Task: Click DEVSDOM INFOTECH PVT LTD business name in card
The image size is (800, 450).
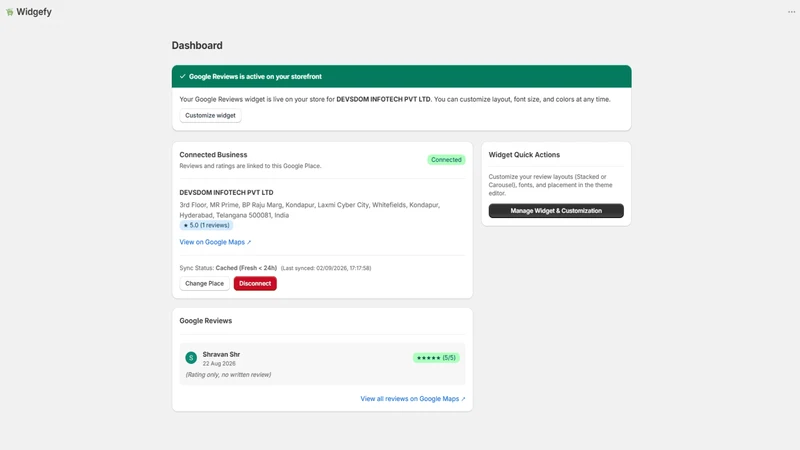Action: (226, 192)
